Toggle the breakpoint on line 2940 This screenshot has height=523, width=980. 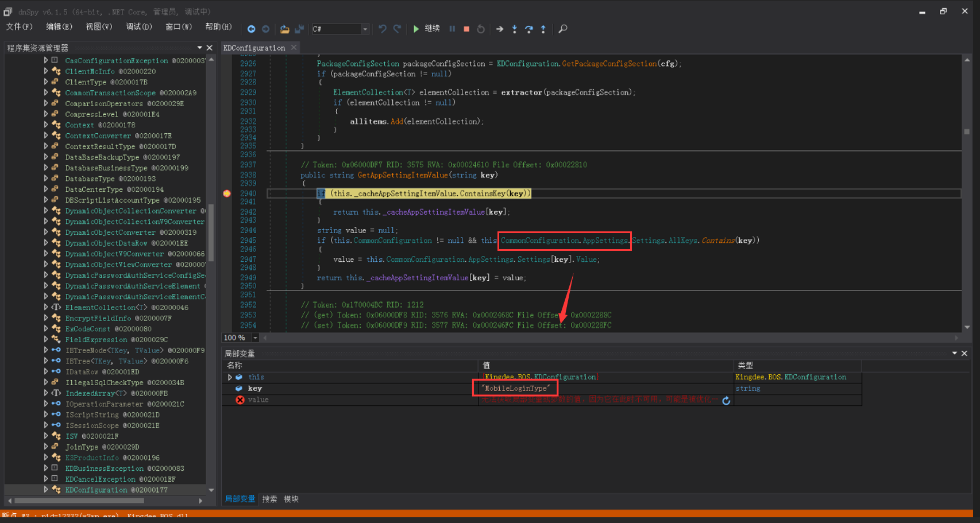point(227,193)
